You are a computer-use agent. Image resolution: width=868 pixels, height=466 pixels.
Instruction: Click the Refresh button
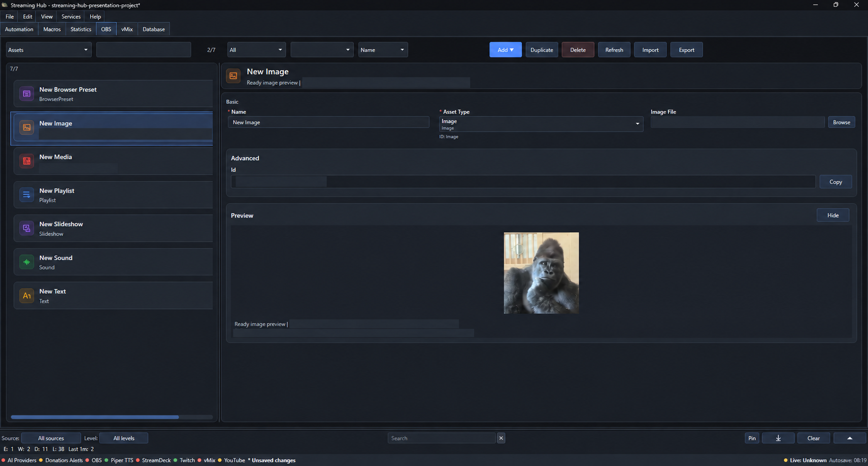coord(614,50)
